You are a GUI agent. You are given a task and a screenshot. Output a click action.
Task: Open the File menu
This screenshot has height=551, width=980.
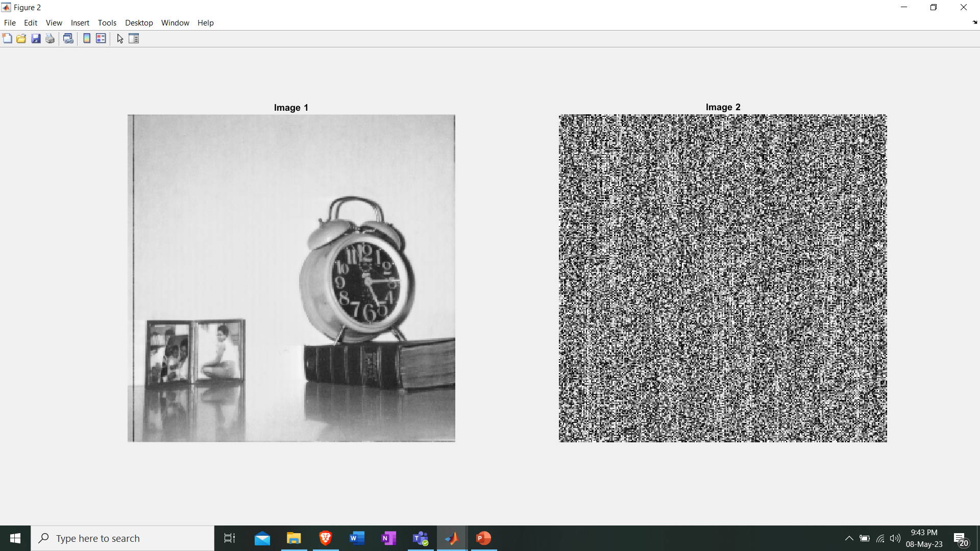click(10, 22)
